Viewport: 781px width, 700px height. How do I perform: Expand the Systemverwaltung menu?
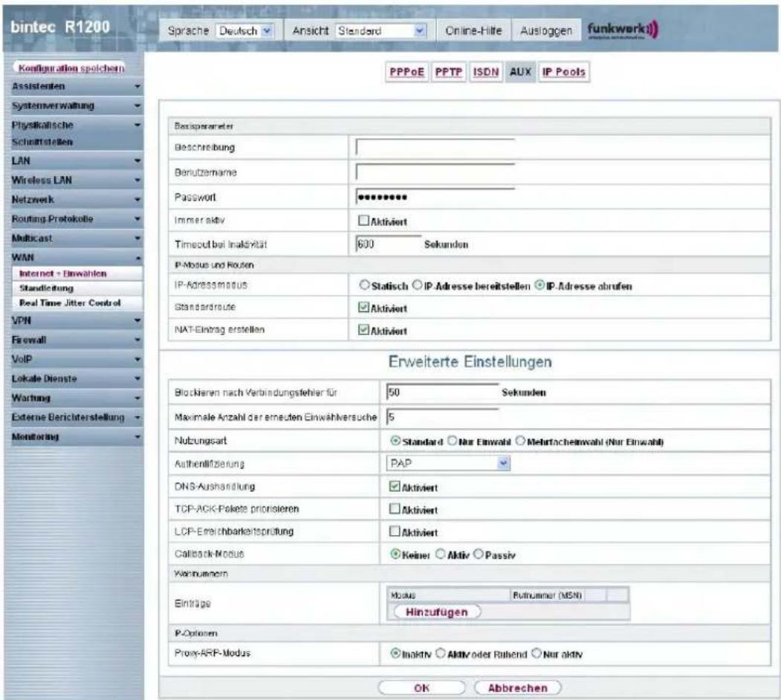[x=74, y=106]
